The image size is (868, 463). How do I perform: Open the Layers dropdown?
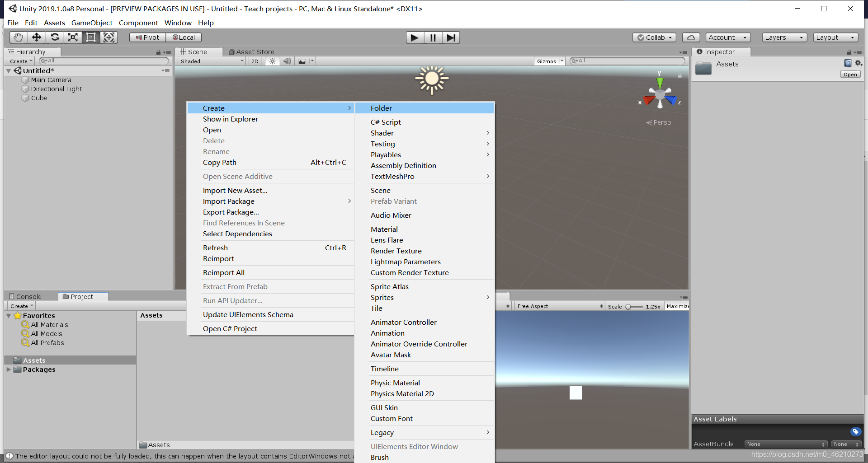[x=784, y=37]
